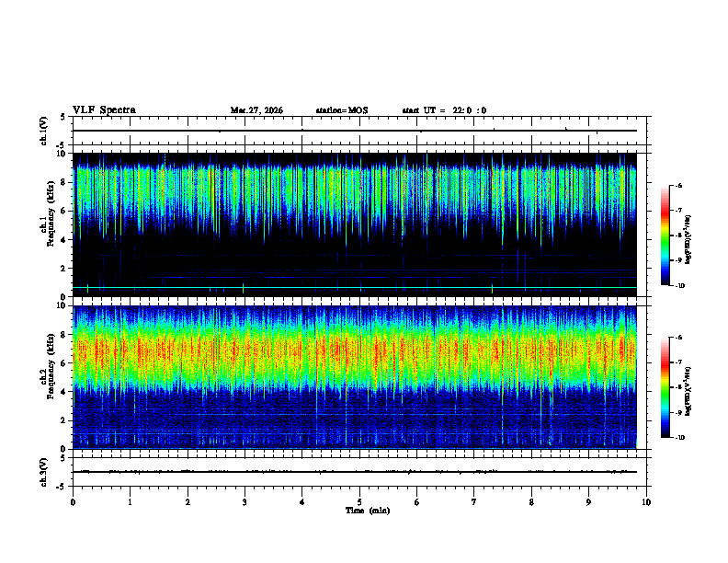
Task: Click time axis tick label "3"
Action: point(245,502)
